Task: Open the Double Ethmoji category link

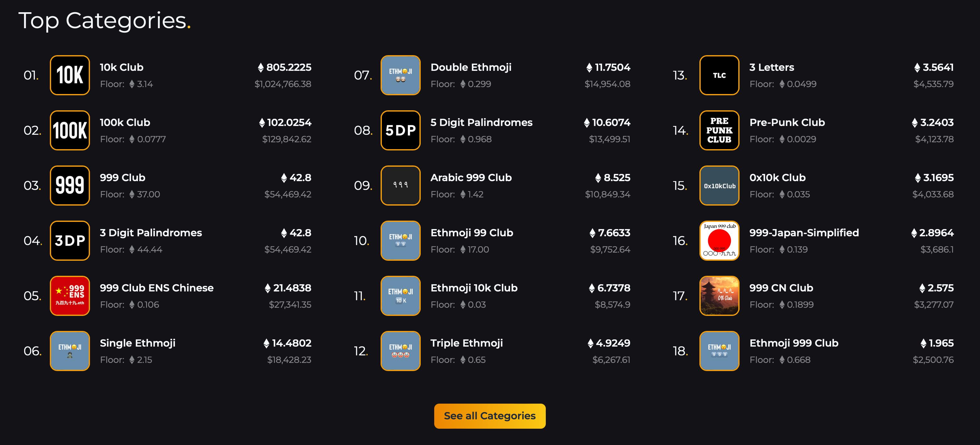Action: coord(471,67)
